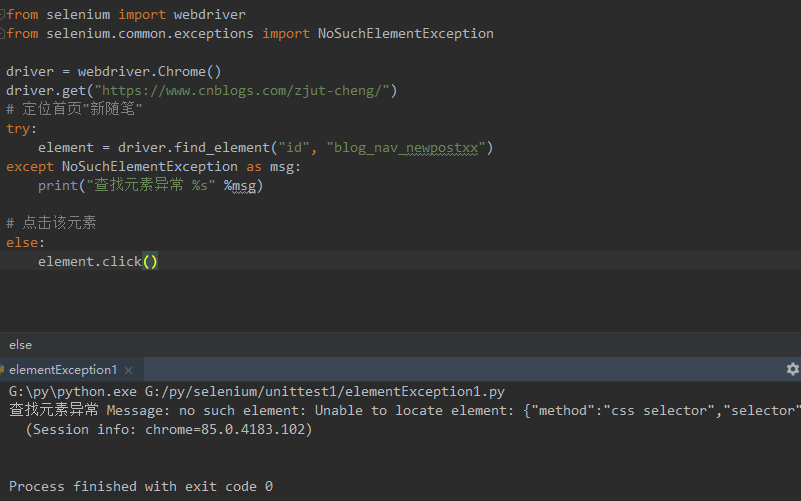Click the comment '# 定位首页"新随笔"'
The height and width of the screenshot is (501, 801).
coord(74,109)
